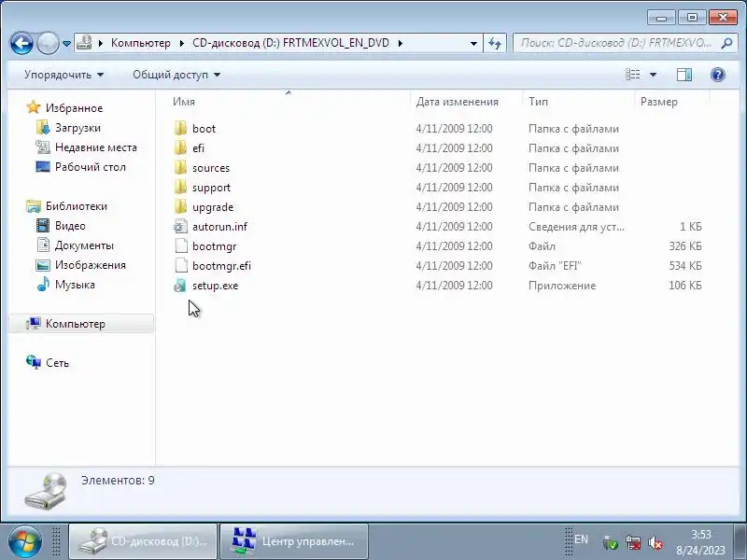Click the 326 КБ size cell
The height and width of the screenshot is (560, 747).
[685, 246]
